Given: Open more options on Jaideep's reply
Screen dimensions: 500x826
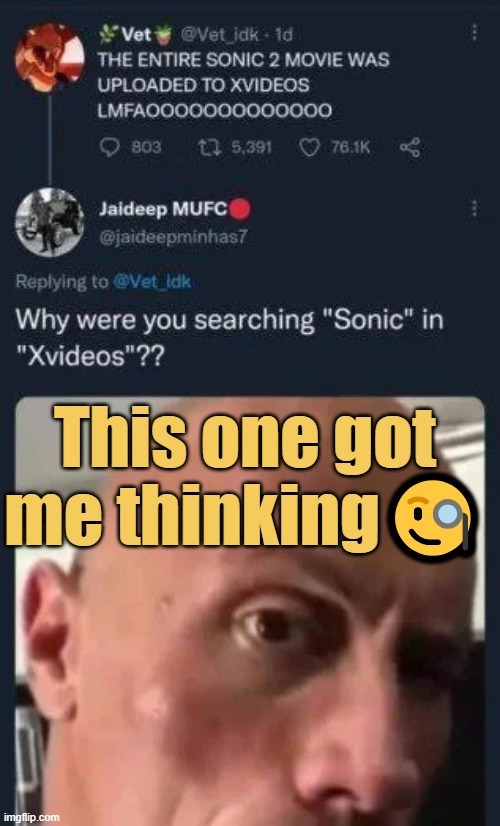Looking at the screenshot, I should [x=474, y=208].
